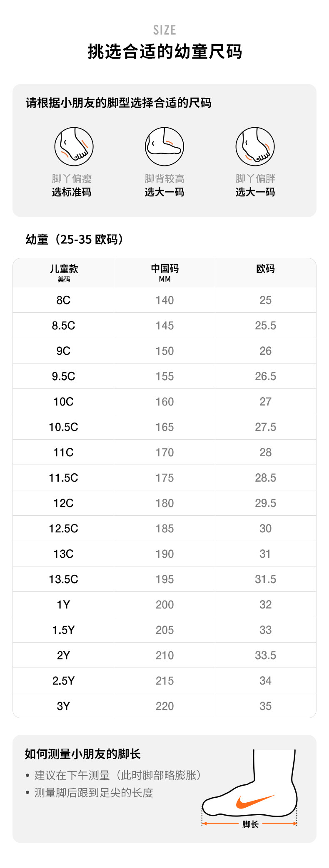Click the 如何测量小朋友的脚长 heading
The image size is (329, 868).
83,754
